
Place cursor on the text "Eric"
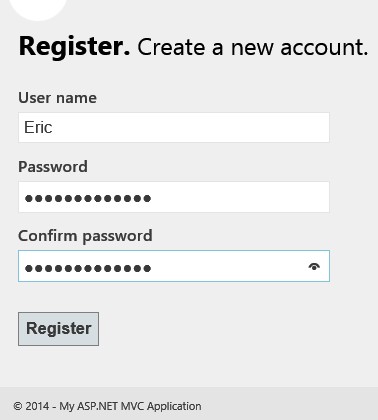38,127
